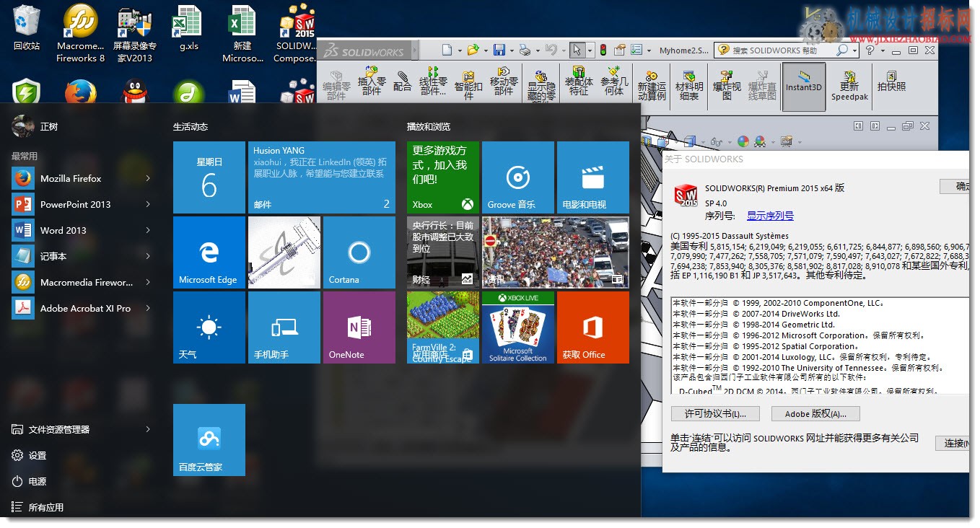
Task: Click the Apply Scene icon in view toolbar
Action: point(761,141)
